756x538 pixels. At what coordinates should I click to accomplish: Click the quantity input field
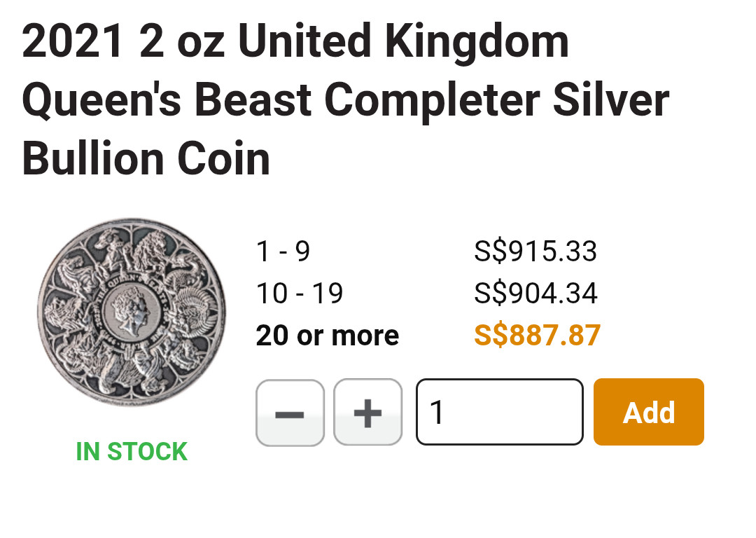499,412
